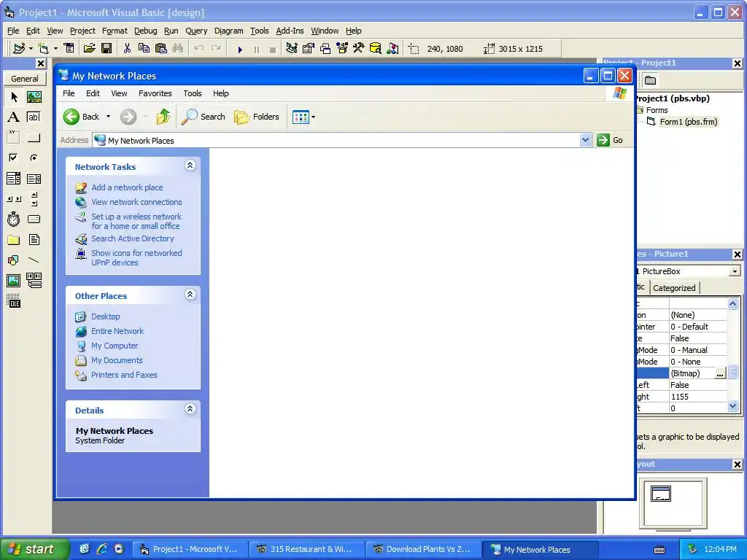The width and height of the screenshot is (747, 560).
Task: Click the properties list scrollbar down arrow
Action: (x=732, y=406)
